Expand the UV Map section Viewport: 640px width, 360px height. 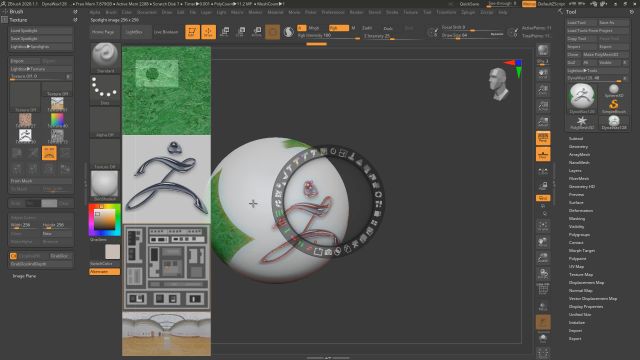coord(576,267)
